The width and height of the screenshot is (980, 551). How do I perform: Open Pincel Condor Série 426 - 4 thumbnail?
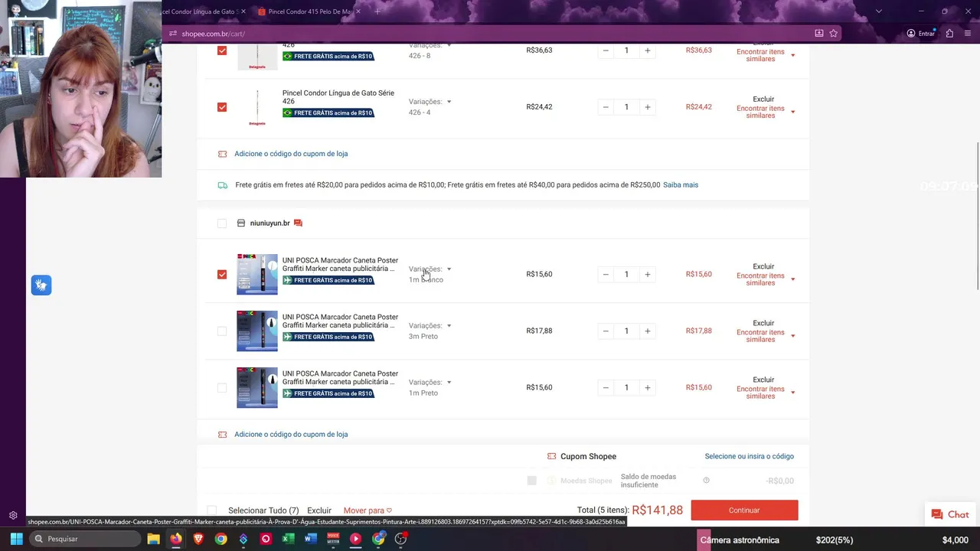coord(257,107)
